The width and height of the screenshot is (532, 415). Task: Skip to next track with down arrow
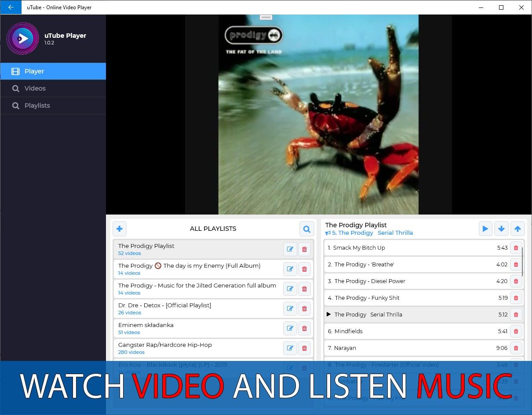[x=502, y=229]
